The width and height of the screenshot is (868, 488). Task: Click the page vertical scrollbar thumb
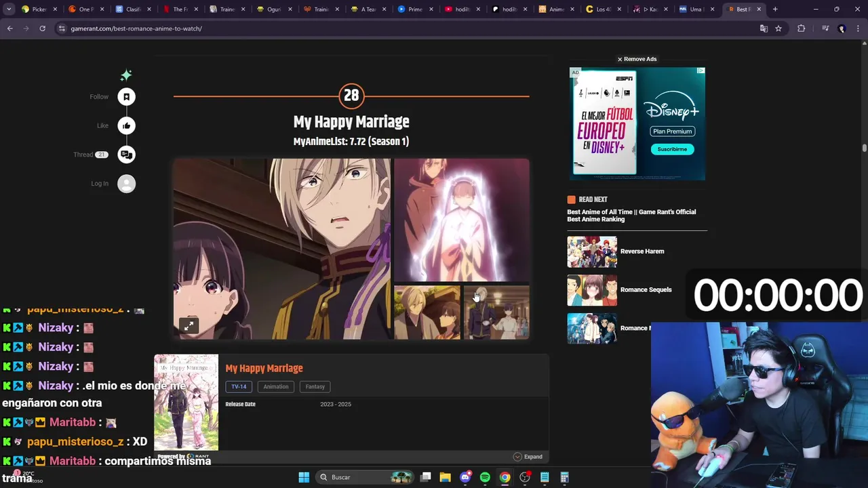tap(865, 148)
